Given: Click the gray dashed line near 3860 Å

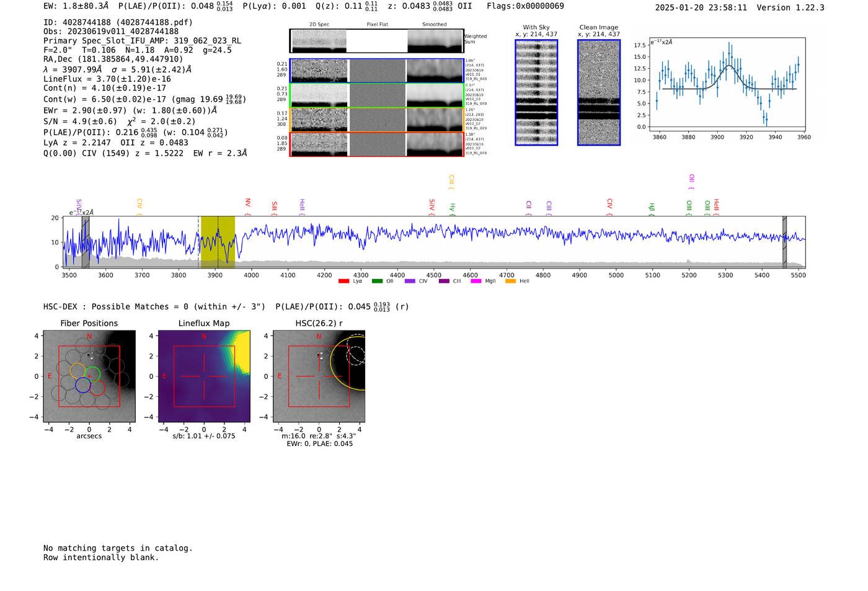Looking at the screenshot, I should (x=198, y=241).
